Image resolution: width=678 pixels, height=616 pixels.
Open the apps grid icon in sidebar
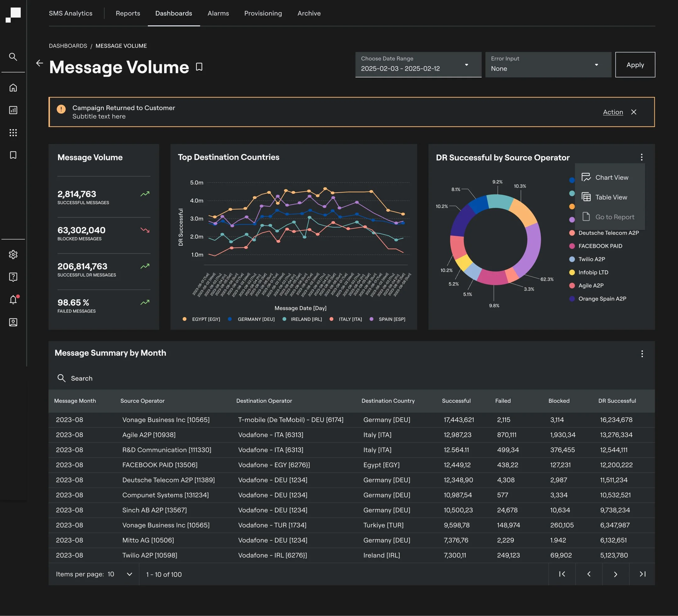point(13,132)
